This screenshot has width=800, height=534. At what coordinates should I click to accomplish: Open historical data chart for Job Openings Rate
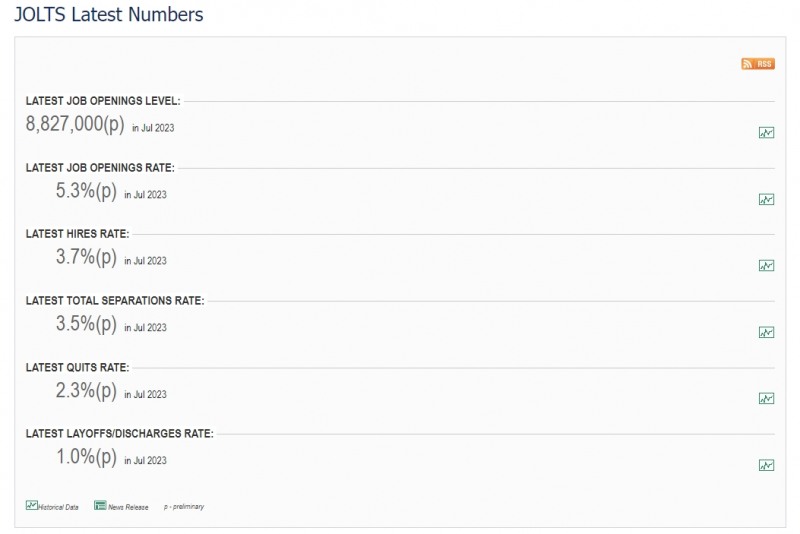(766, 199)
